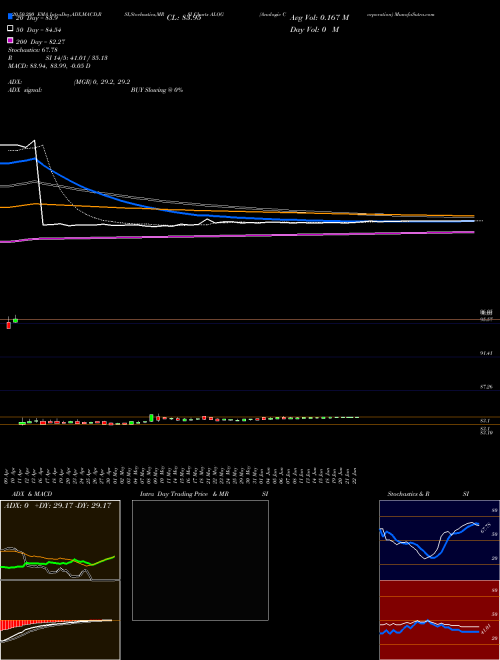Click the 'BUY Slowing @ 0%' signal text

pos(157,90)
